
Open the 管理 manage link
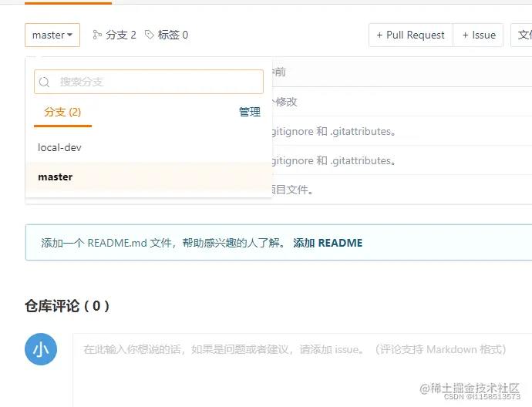[250, 112]
